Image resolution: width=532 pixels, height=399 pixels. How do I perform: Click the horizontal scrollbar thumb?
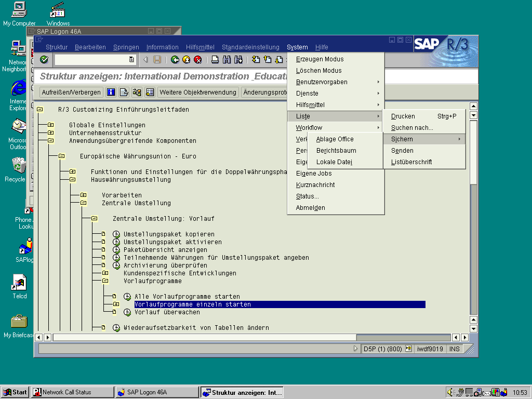tap(205, 337)
